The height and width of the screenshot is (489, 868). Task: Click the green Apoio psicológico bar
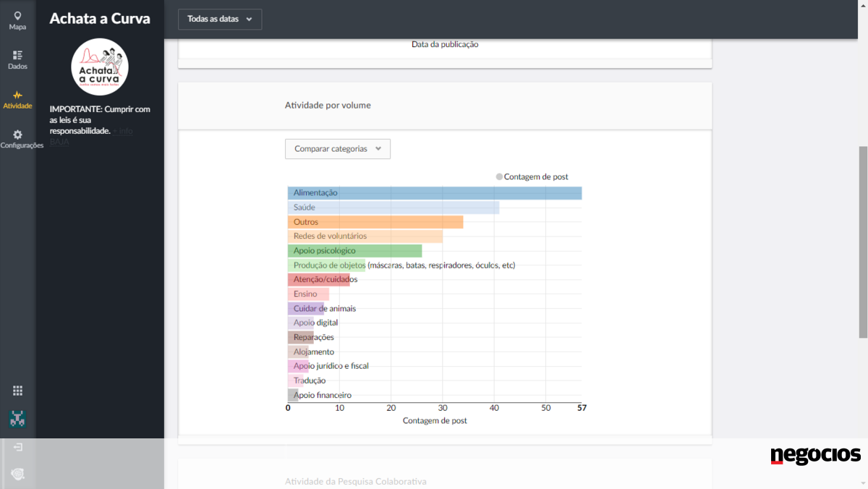(354, 251)
